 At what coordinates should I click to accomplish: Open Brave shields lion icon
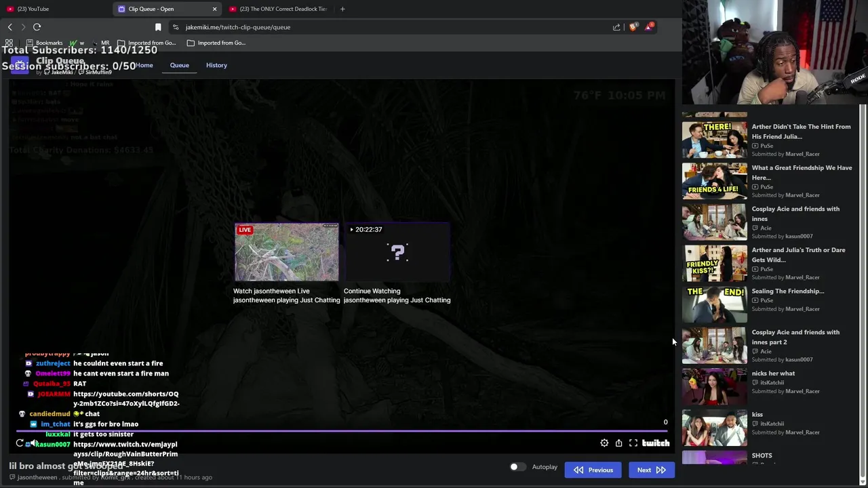[x=633, y=27]
